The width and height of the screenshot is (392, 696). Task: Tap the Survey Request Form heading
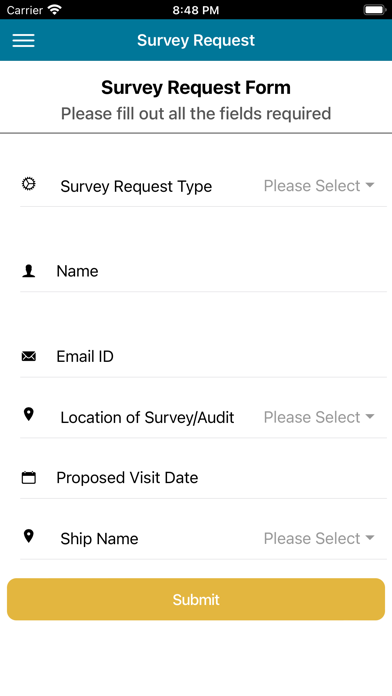(x=196, y=87)
